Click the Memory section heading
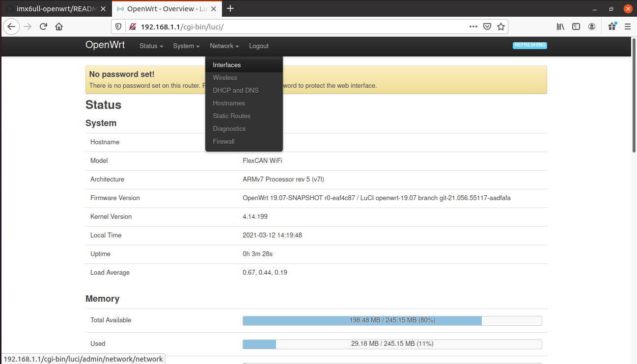637x364 pixels. pyautogui.click(x=102, y=299)
